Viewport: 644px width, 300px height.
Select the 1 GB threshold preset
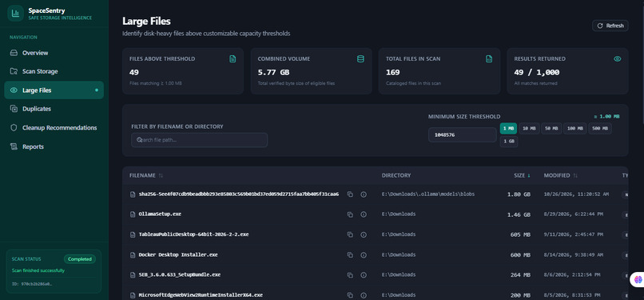(509, 142)
